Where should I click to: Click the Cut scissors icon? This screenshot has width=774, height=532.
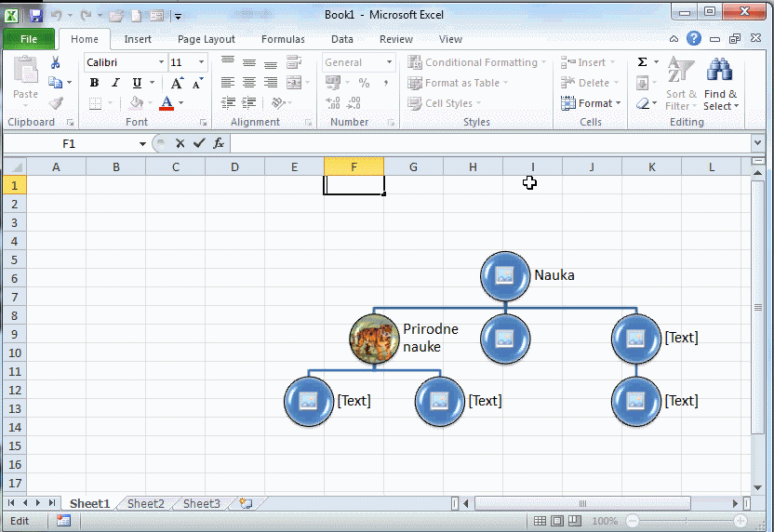56,62
